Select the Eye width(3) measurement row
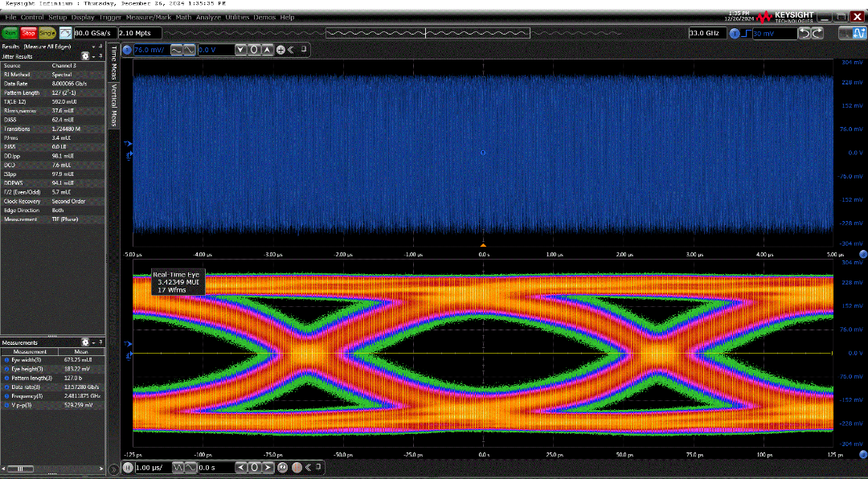 pyautogui.click(x=52, y=360)
